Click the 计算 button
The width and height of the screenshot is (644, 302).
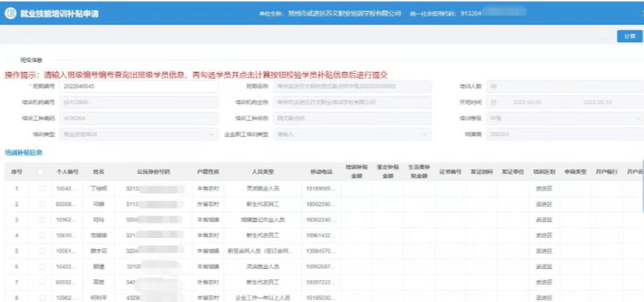[x=629, y=36]
